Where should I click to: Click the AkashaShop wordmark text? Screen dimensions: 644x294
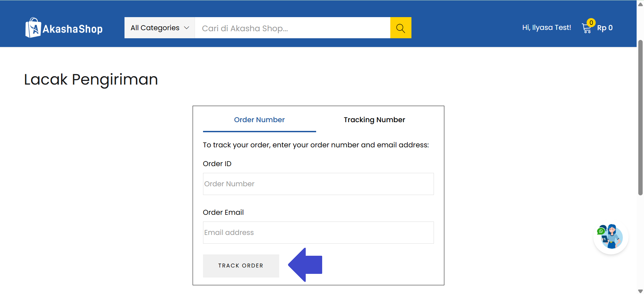pyautogui.click(x=72, y=29)
